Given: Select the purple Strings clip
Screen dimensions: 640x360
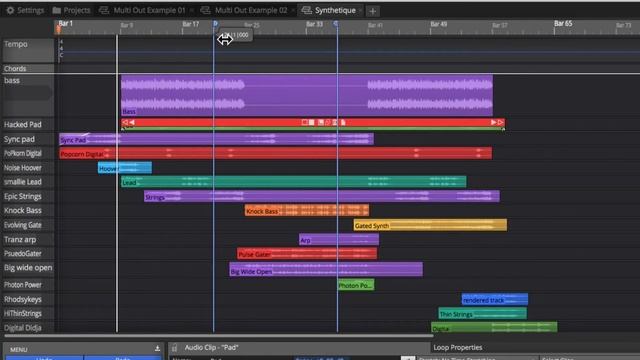Looking at the screenshot, I should coord(322,196).
